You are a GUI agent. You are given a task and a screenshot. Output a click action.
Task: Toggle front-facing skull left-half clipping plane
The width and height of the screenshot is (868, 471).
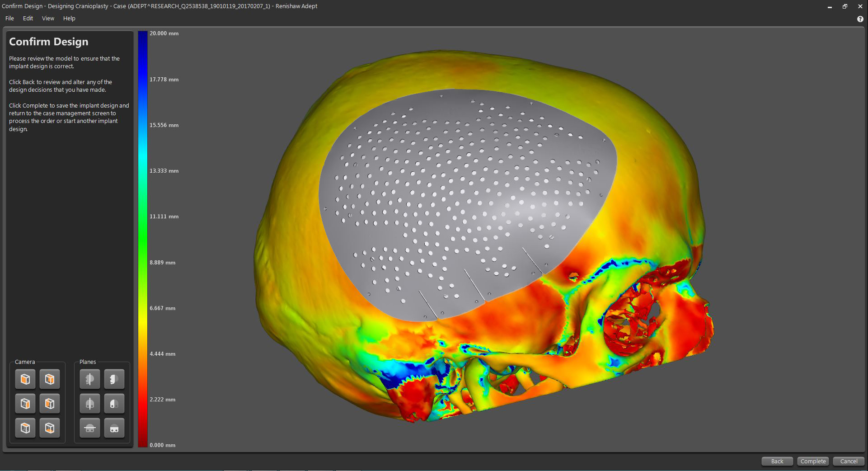114,404
